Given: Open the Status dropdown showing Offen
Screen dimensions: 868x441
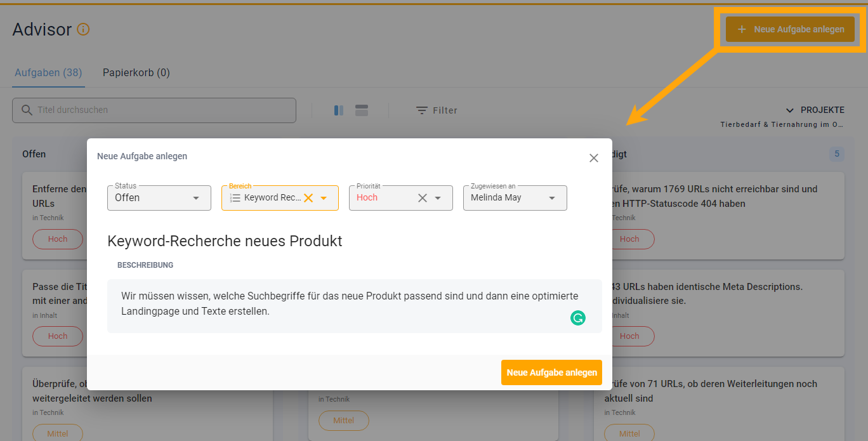Looking at the screenshot, I should [159, 198].
